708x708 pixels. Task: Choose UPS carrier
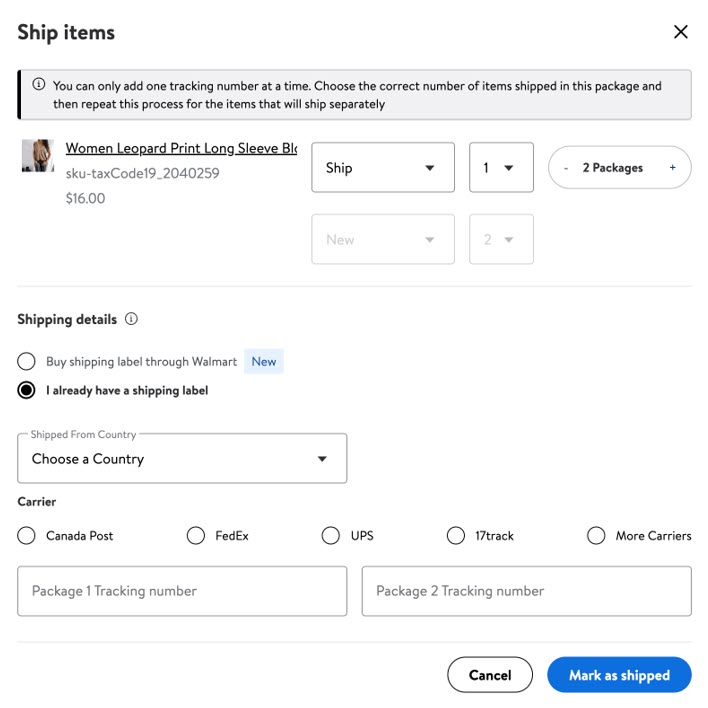click(331, 536)
